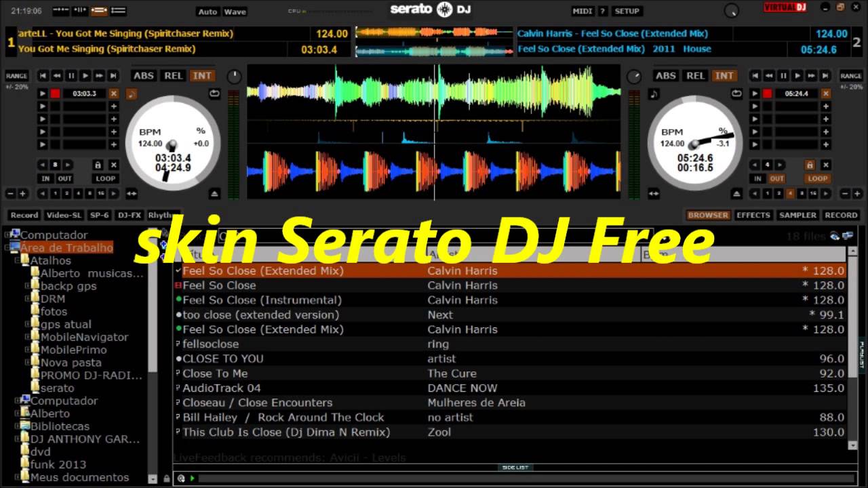Select the serato folder in tree

[x=57, y=388]
